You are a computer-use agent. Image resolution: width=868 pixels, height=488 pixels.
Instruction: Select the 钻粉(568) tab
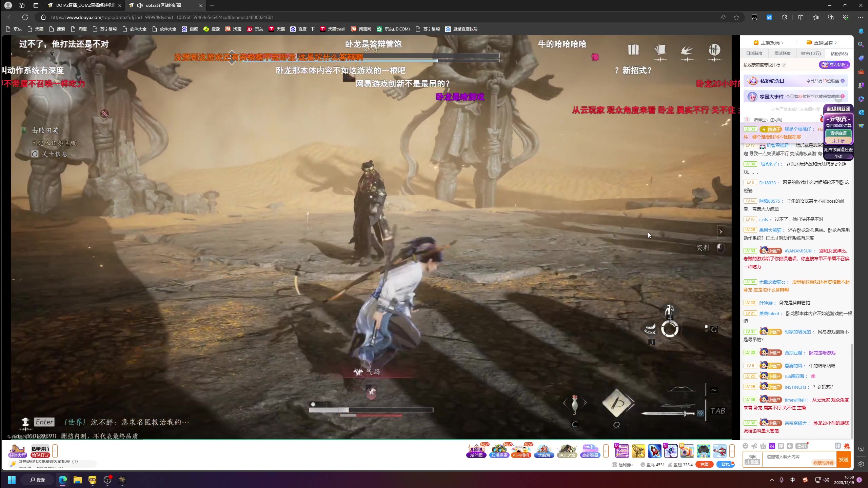pyautogui.click(x=839, y=54)
